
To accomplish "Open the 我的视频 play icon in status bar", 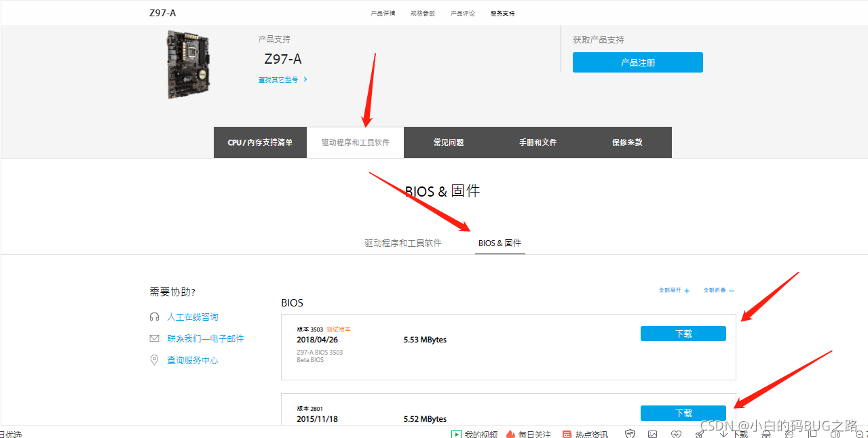I will 457,434.
